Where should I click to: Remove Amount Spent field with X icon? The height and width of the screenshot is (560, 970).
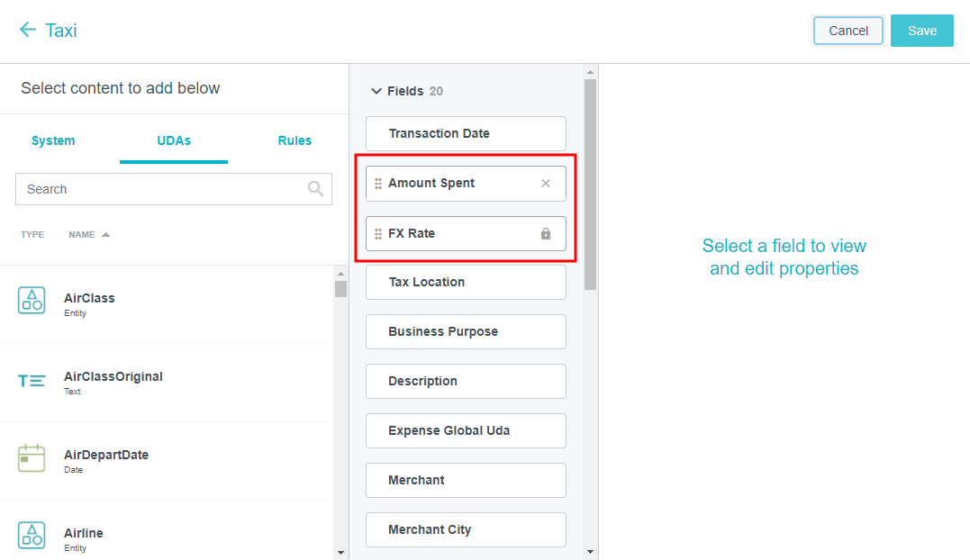click(x=546, y=184)
